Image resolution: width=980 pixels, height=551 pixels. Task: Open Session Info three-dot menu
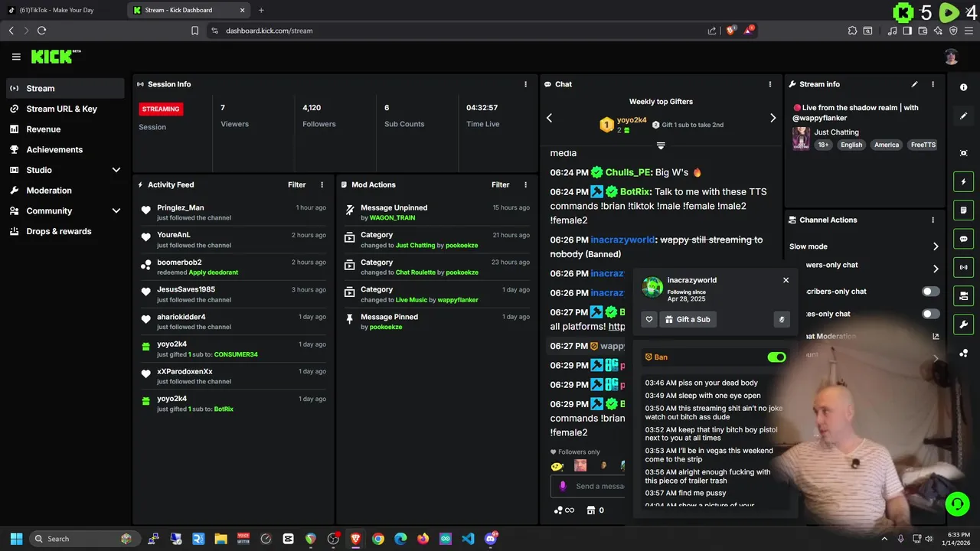coord(525,84)
